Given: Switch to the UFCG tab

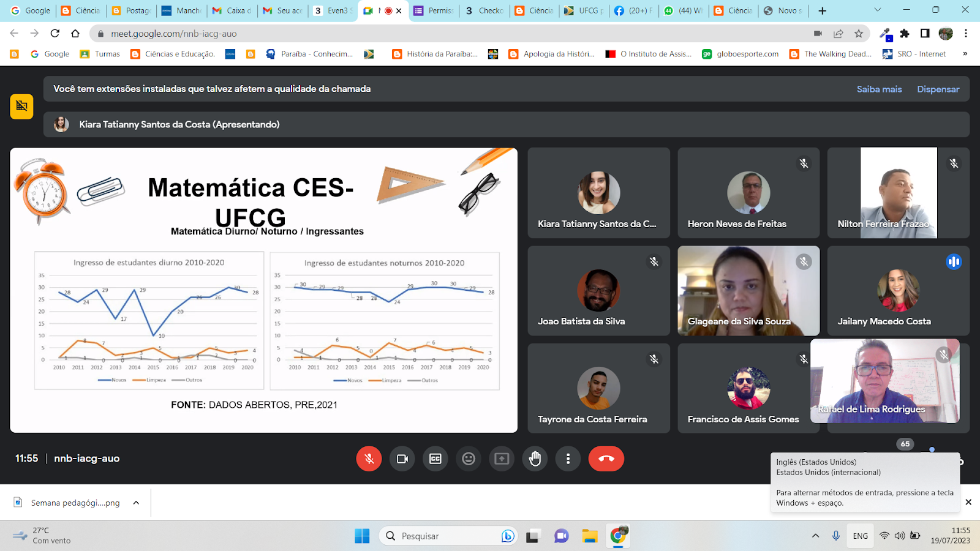Looking at the screenshot, I should (584, 10).
